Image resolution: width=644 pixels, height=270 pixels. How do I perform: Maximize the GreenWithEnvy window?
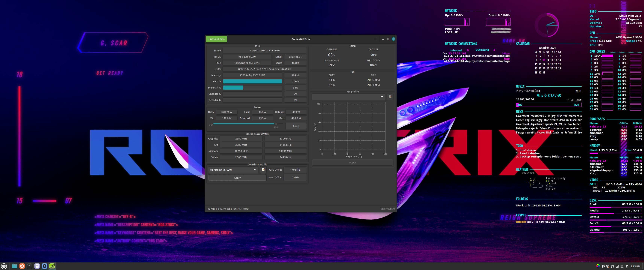point(388,39)
